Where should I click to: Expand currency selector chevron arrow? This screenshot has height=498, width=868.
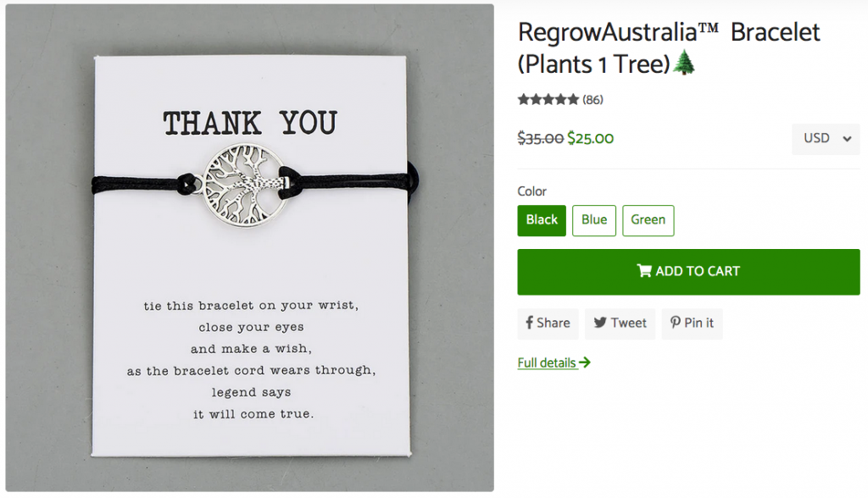847,139
